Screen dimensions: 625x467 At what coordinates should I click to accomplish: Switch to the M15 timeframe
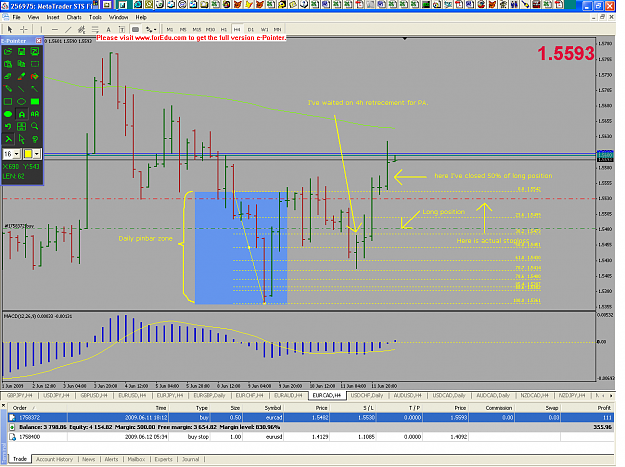pyautogui.click(x=197, y=29)
